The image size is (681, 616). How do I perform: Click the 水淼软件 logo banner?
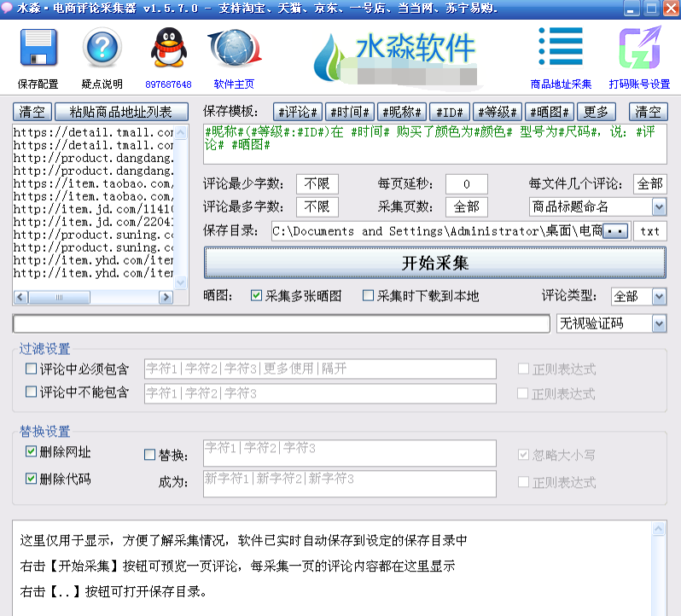(395, 59)
